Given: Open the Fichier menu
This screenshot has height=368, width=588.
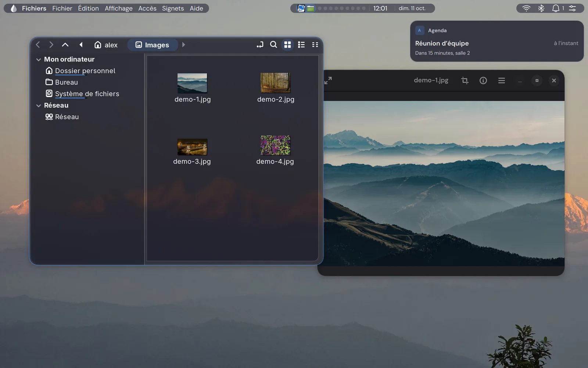Looking at the screenshot, I should pyautogui.click(x=62, y=8).
